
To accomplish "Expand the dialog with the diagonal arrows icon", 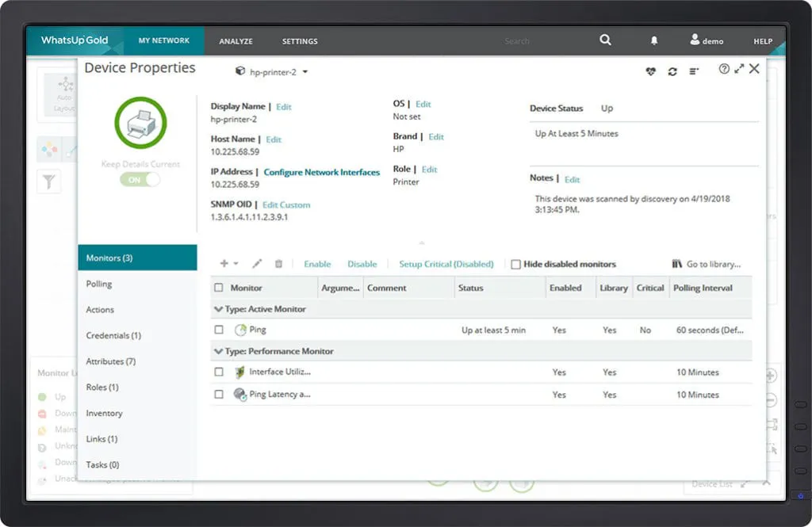I will pyautogui.click(x=740, y=70).
